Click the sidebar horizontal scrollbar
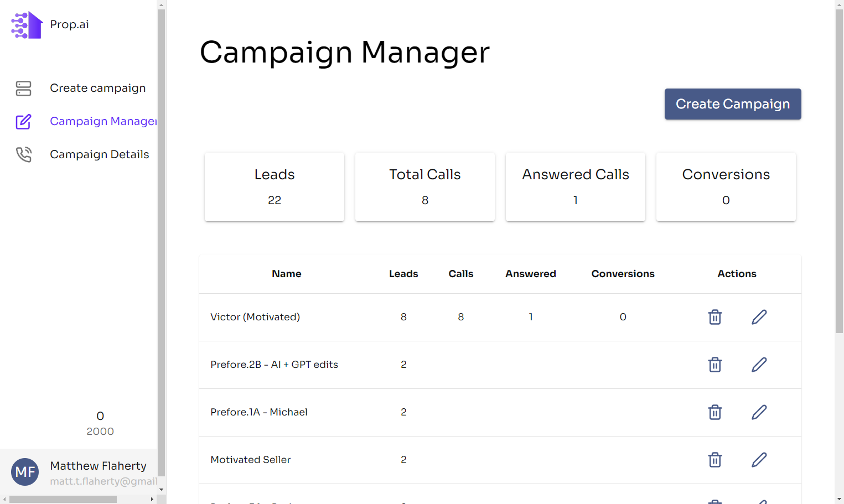The image size is (844, 504). point(63,499)
